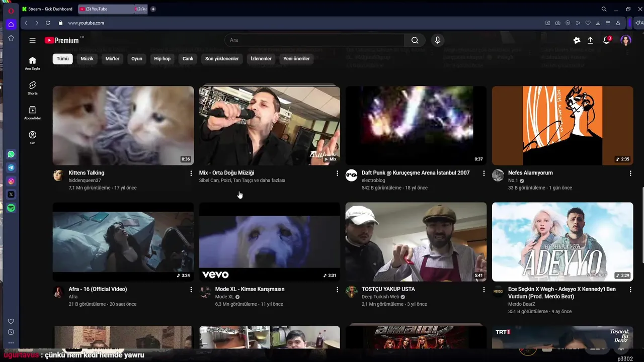Search tabs with title bar magnifier

(x=604, y=9)
